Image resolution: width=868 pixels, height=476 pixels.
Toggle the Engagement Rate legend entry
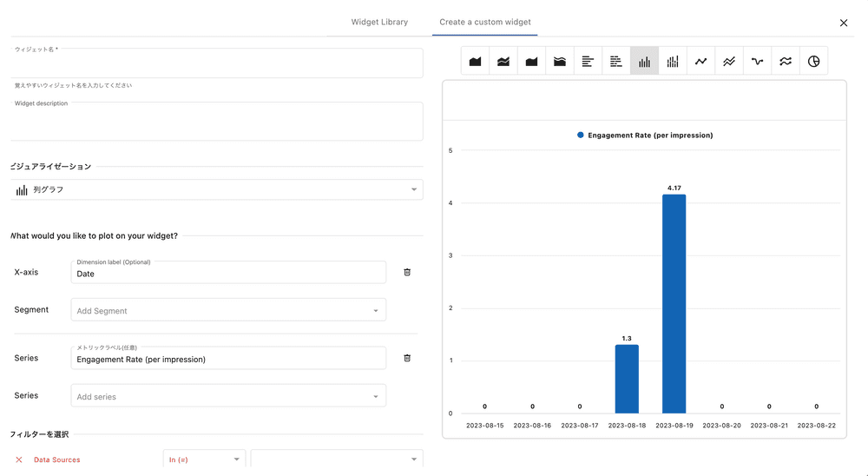[x=645, y=136]
